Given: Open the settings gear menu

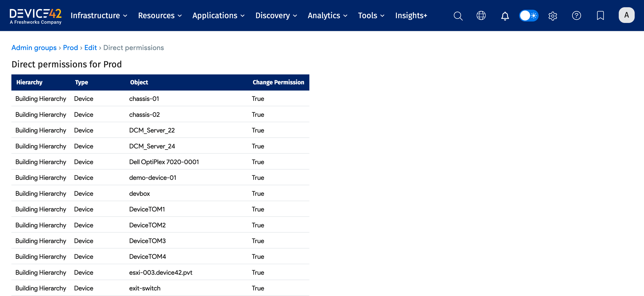Looking at the screenshot, I should pyautogui.click(x=552, y=16).
